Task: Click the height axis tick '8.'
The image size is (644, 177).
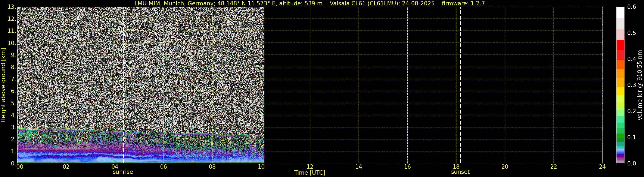Action: pos(13,67)
